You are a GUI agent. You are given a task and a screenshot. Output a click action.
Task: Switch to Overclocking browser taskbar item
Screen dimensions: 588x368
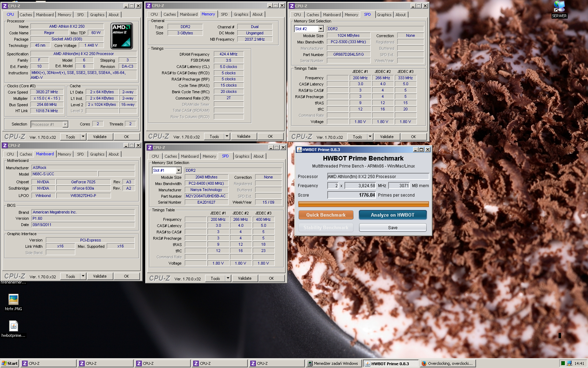click(447, 363)
